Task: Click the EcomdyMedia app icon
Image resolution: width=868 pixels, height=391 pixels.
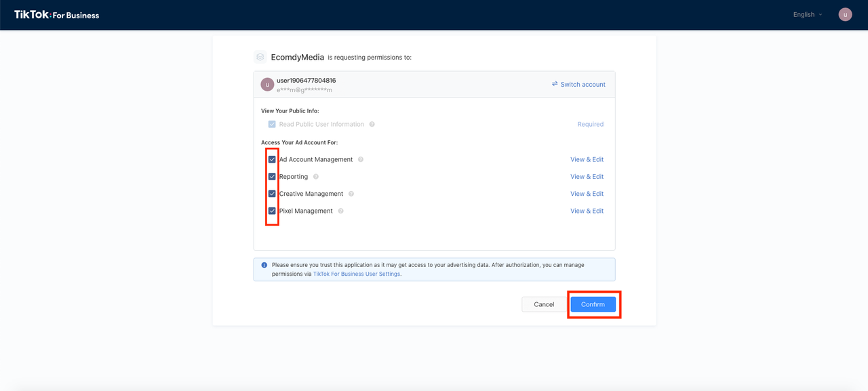Action: (x=260, y=57)
